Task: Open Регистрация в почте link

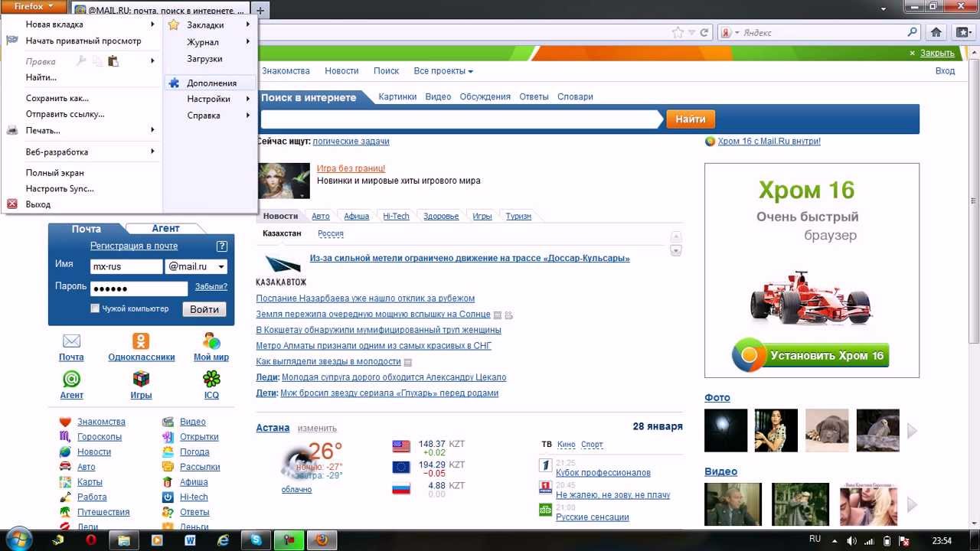Action: pos(134,246)
